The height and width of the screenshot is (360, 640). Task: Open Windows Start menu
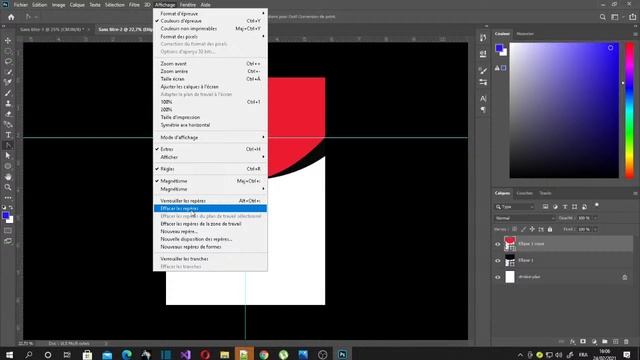[9, 355]
